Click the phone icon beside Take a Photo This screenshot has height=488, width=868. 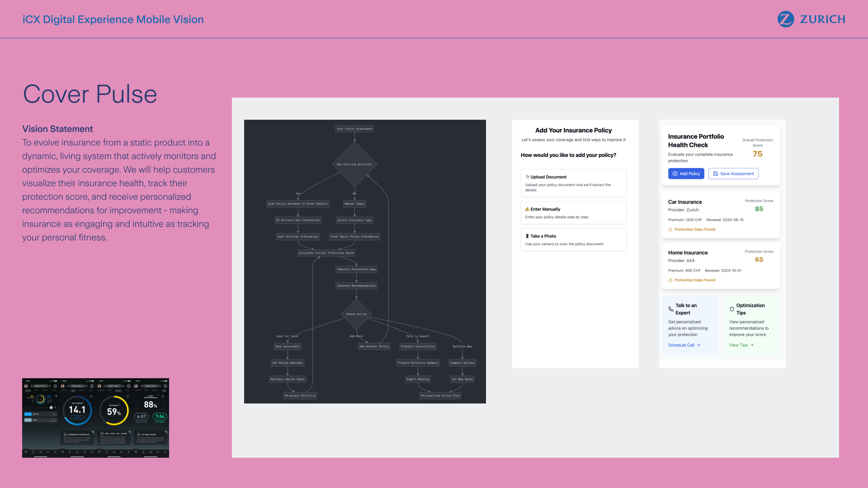(x=527, y=236)
